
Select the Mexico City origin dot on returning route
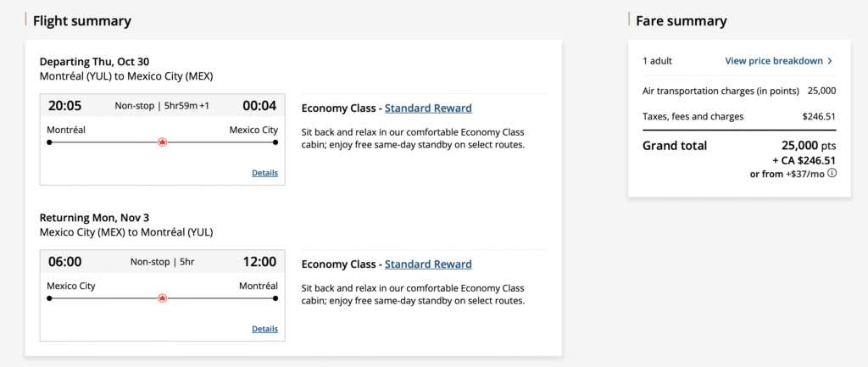click(49, 298)
